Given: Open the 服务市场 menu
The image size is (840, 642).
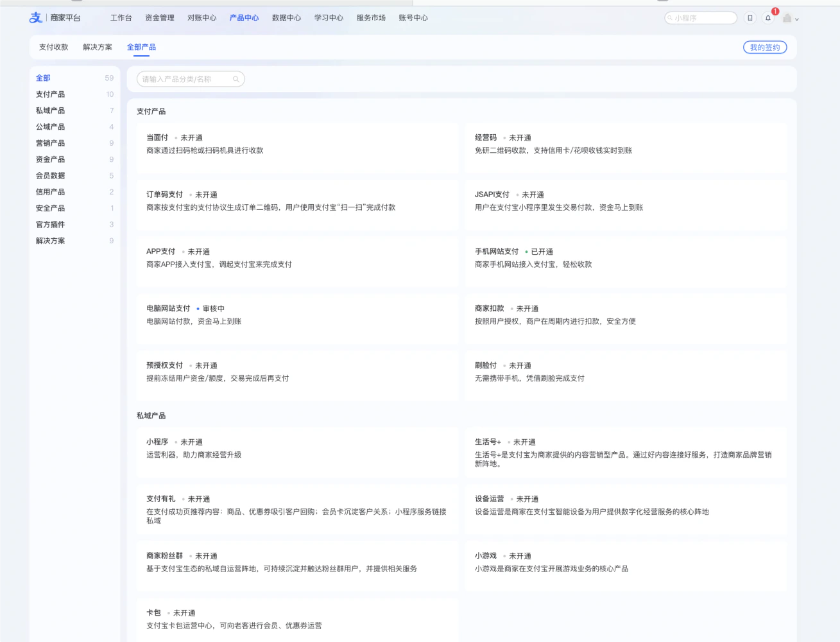Looking at the screenshot, I should pos(371,18).
